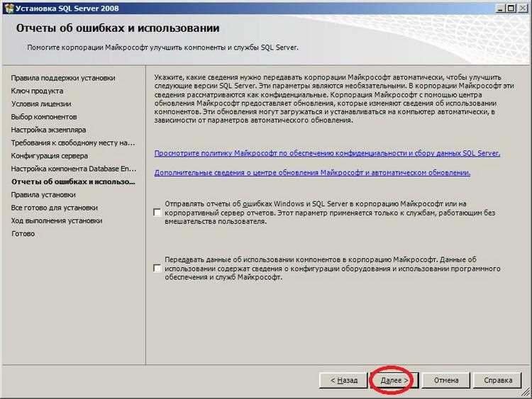Click the Отмена button
This screenshot has width=532, height=399.
446,381
